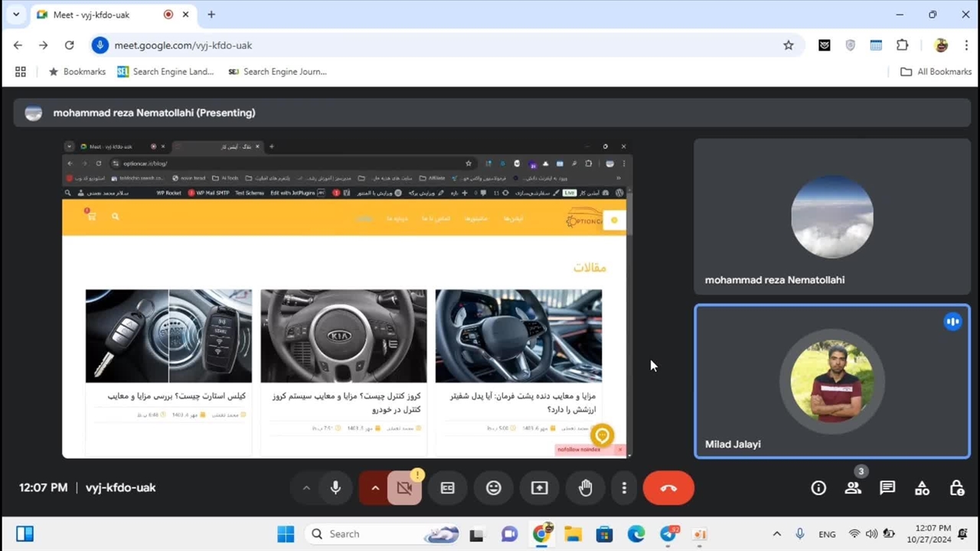
Task: Raise your hand in the meeting
Action: 586,488
